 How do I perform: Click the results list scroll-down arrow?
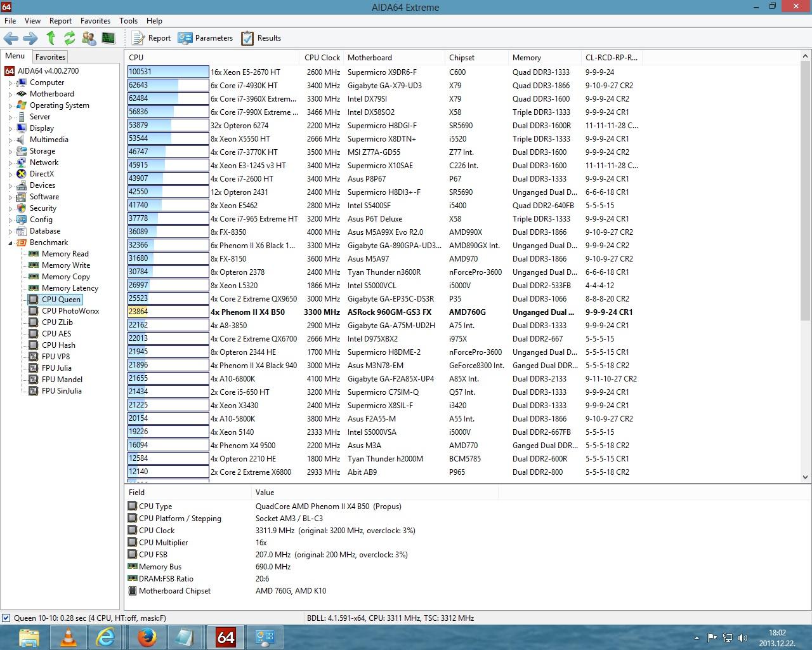(805, 477)
